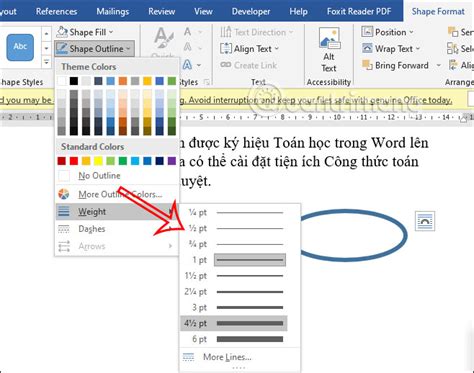Viewport: 474px width, 373px height.
Task: Set outline weight to 1 pt
Action: tap(234, 260)
